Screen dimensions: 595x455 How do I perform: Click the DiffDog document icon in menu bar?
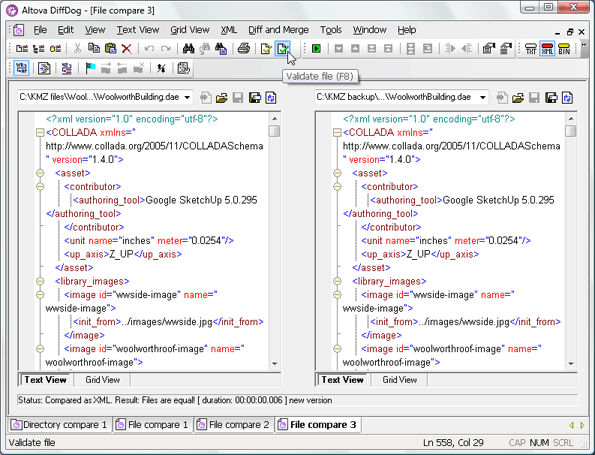point(18,30)
